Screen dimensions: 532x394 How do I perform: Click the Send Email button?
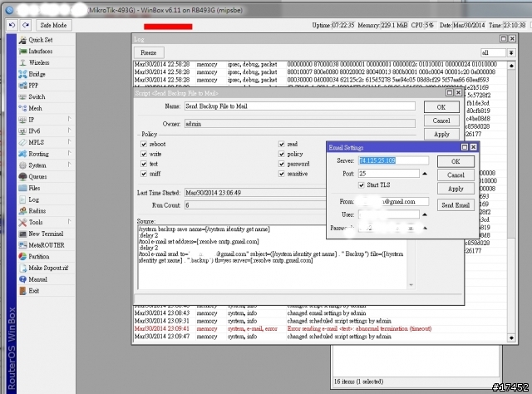coord(456,205)
